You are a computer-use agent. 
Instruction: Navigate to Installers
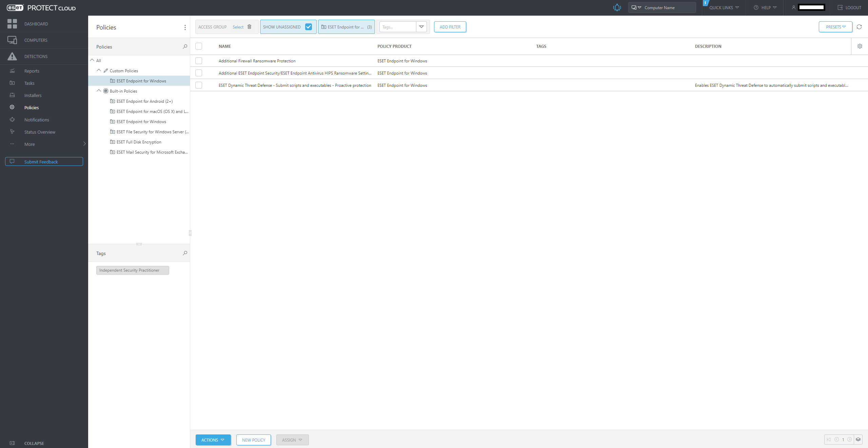33,95
